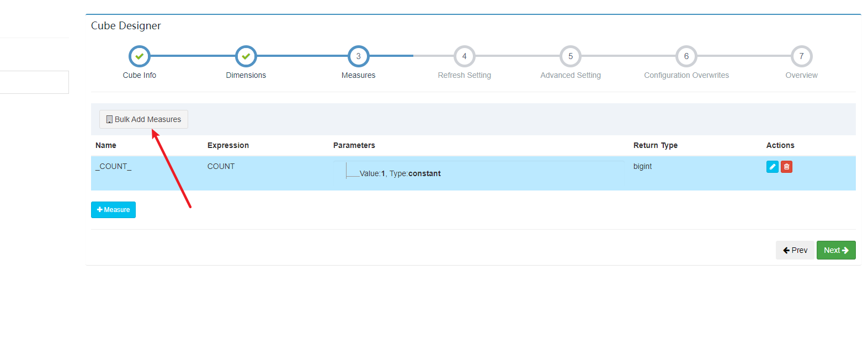Click the edit pencil icon for _COUNT_ measure
This screenshot has height=360, width=868.
click(772, 167)
